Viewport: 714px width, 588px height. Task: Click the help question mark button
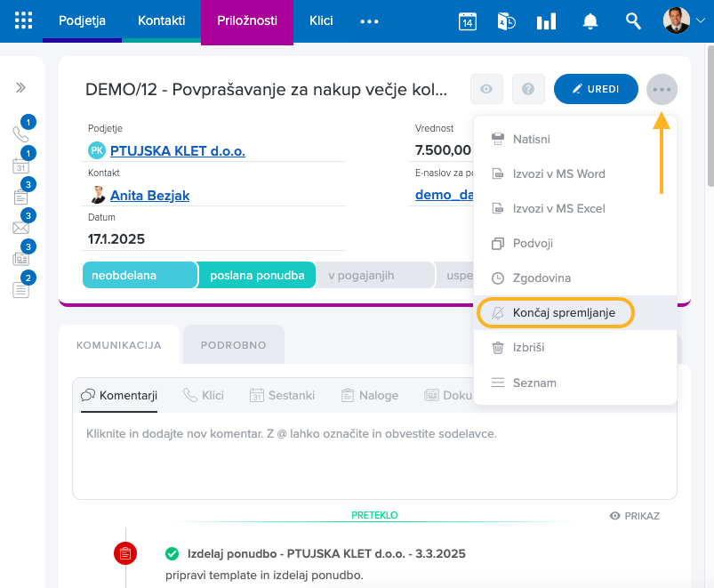click(528, 89)
